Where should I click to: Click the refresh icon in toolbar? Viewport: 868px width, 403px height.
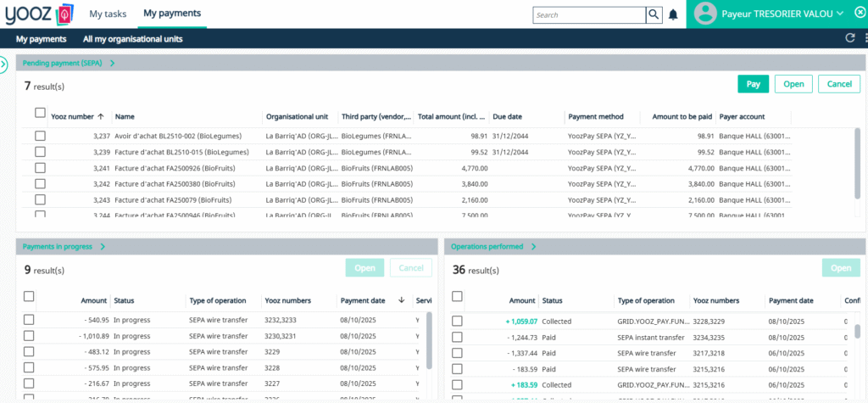pos(849,38)
